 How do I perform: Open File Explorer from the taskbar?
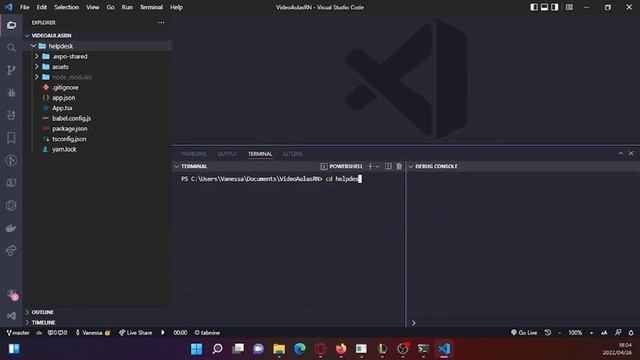pos(279,349)
